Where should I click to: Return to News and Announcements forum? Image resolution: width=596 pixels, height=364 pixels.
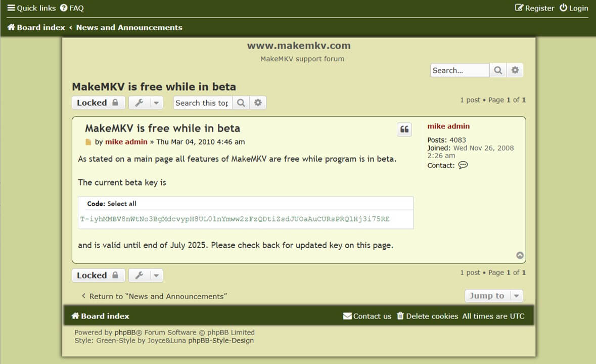coord(154,296)
